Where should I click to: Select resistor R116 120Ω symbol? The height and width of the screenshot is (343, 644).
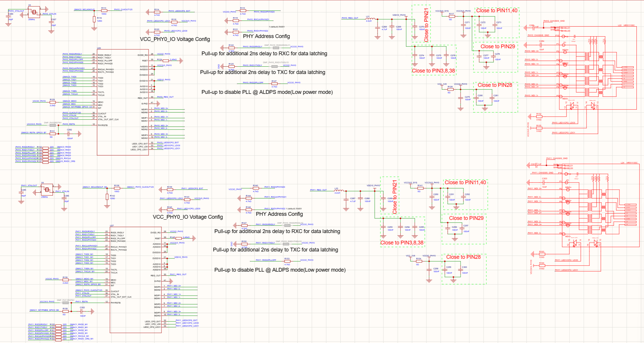(x=94, y=19)
